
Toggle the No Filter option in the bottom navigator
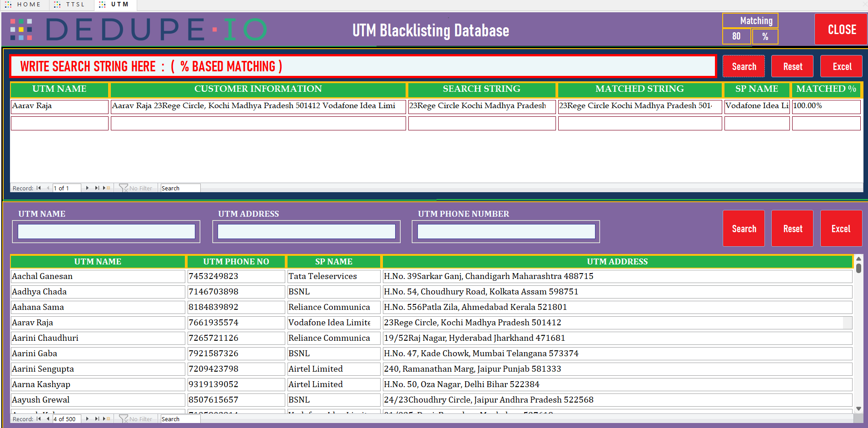pyautogui.click(x=136, y=418)
